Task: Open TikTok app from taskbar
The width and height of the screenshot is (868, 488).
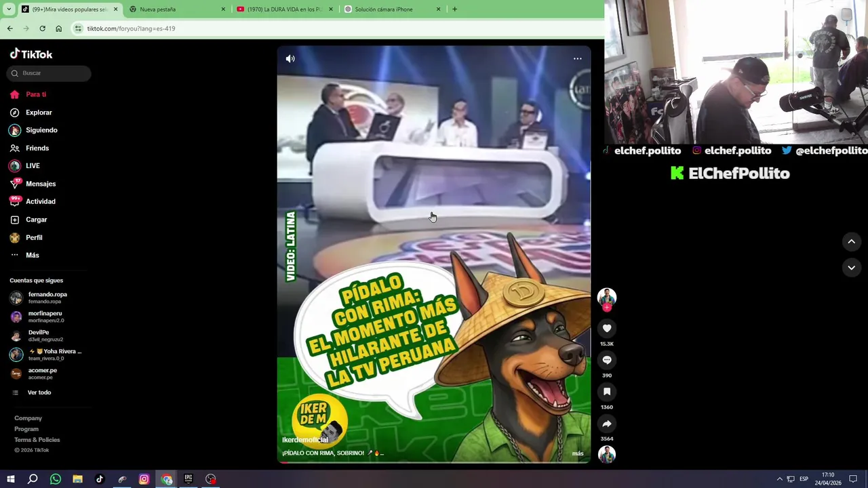Action: point(100,479)
